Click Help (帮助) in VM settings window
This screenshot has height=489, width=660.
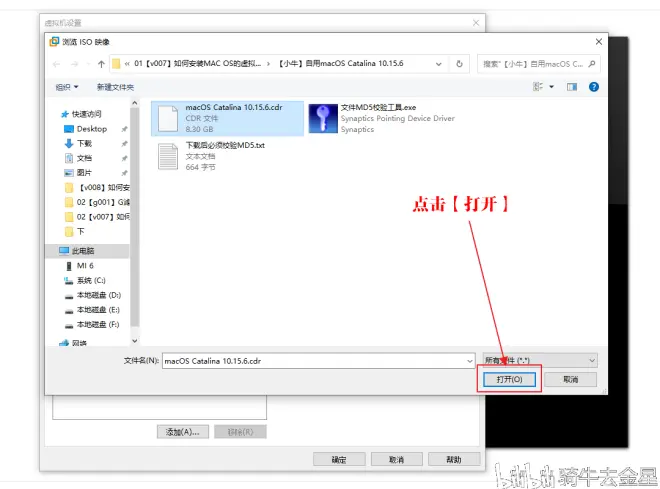(454, 460)
